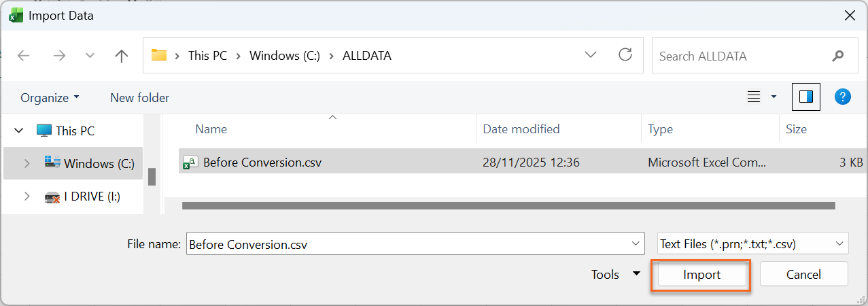
Task: Toggle the preview pane button
Action: [x=806, y=97]
